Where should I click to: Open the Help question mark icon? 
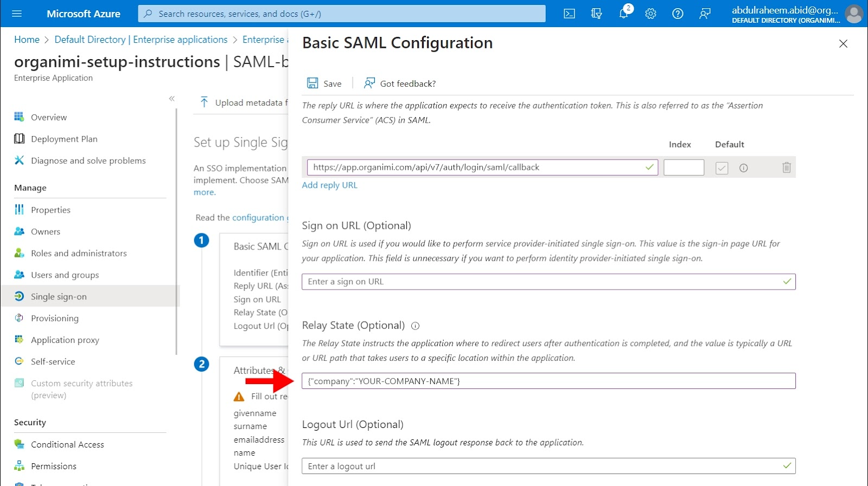click(x=678, y=14)
